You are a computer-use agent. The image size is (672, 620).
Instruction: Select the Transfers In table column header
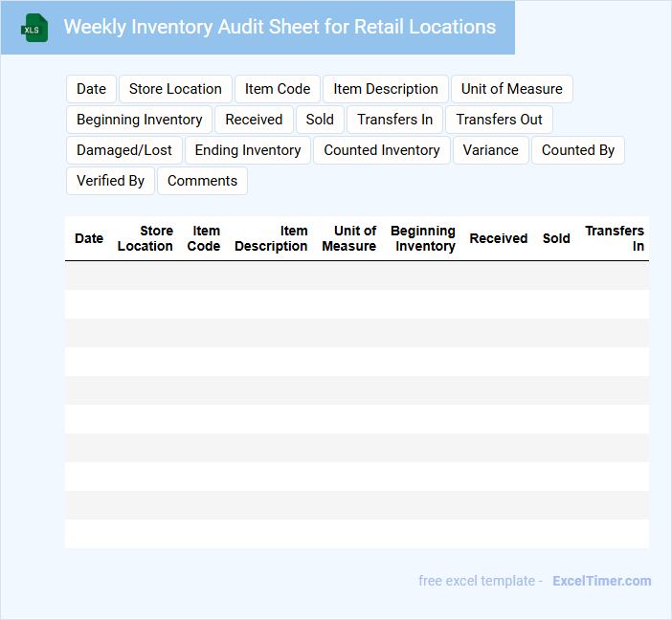pyautogui.click(x=615, y=238)
